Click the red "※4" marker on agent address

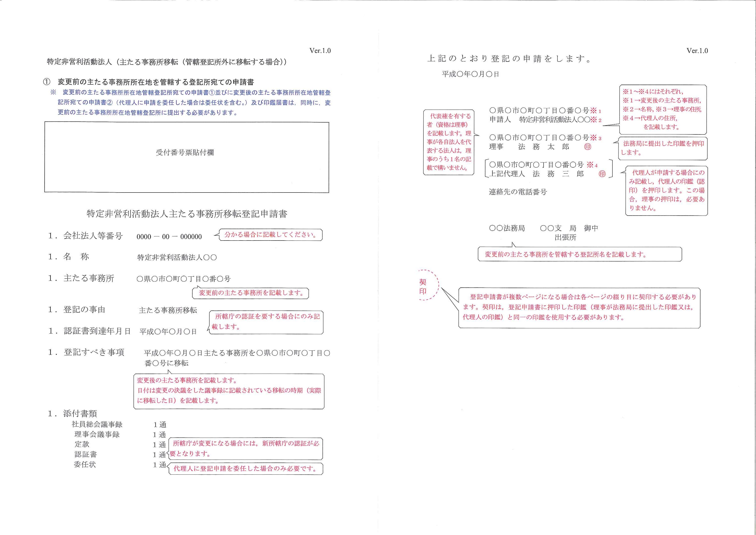pos(592,165)
